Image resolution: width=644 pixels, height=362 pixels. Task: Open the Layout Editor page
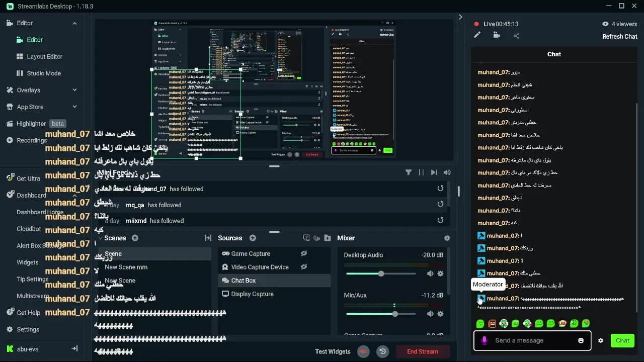coord(44,57)
